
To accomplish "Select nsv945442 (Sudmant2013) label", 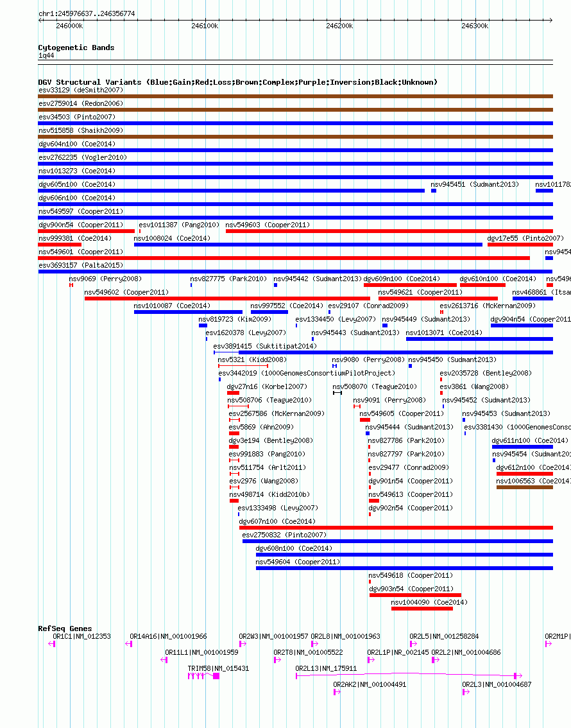I will click(318, 279).
